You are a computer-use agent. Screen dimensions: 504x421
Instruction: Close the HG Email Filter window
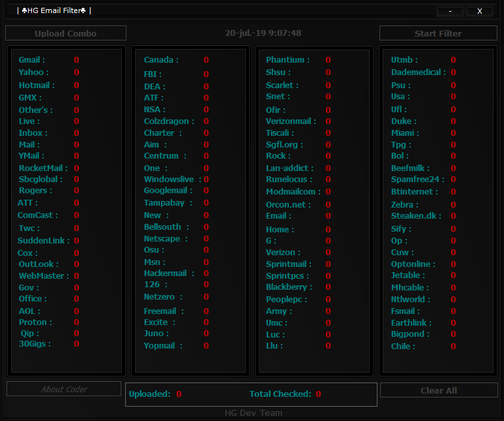479,11
